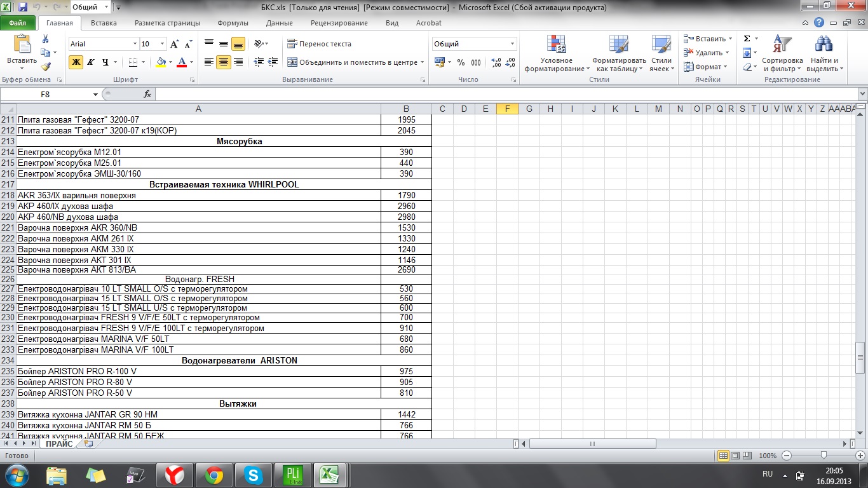The width and height of the screenshot is (868, 488).
Task: Decrease the cell indent
Action: pos(259,62)
